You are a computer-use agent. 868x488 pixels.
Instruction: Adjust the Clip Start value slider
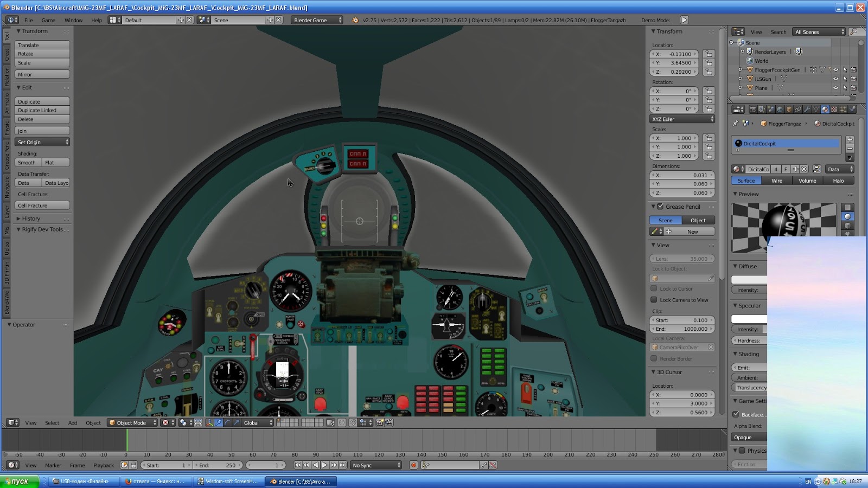(x=682, y=320)
